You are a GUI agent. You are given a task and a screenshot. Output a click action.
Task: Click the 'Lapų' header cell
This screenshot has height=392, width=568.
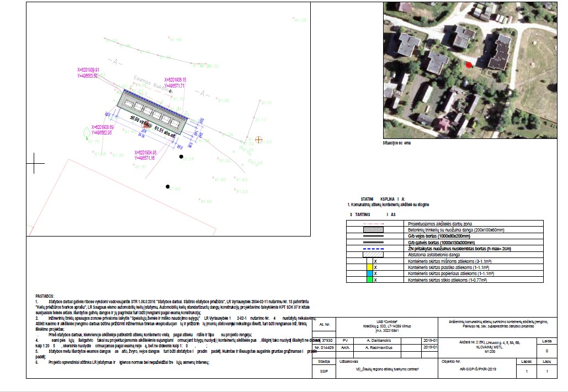[547, 361]
